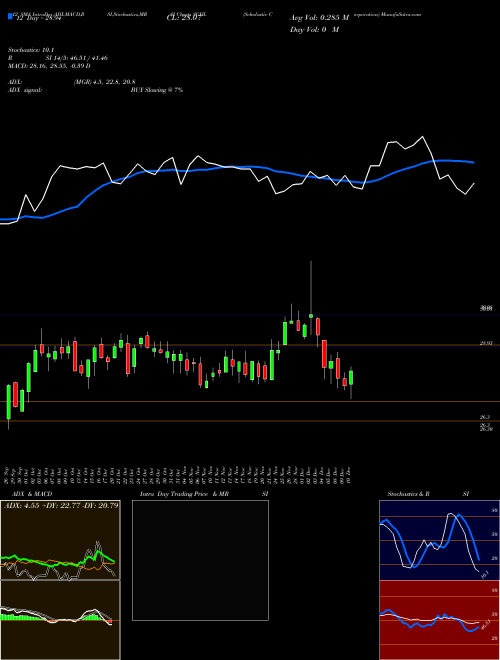Click the 'Intra Day Trading Price & MR' title

pos(184,494)
